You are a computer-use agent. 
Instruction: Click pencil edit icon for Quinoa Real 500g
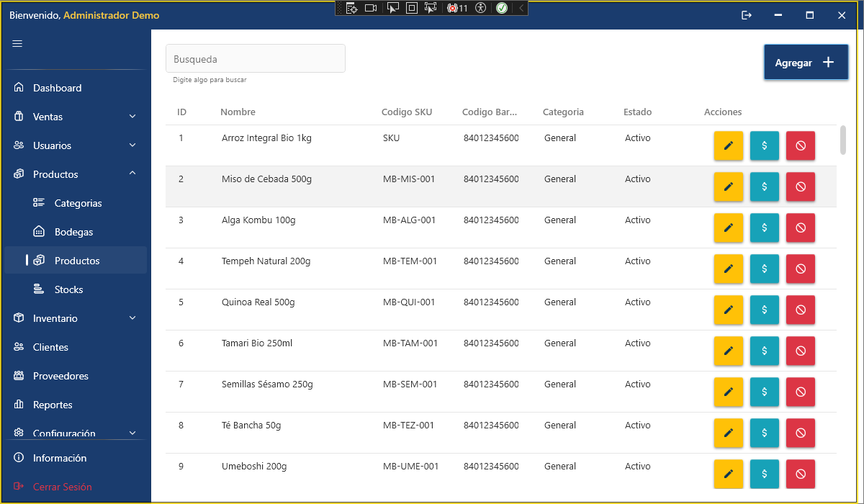pos(728,310)
